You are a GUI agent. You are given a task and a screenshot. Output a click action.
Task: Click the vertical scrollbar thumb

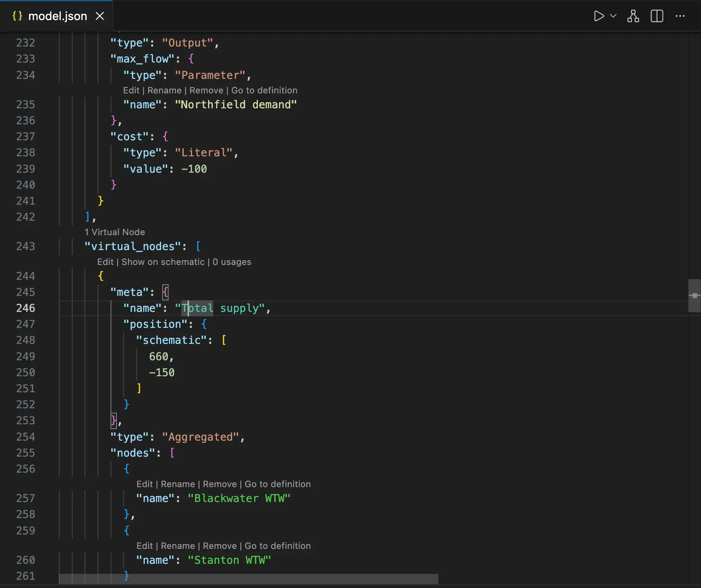click(x=694, y=295)
